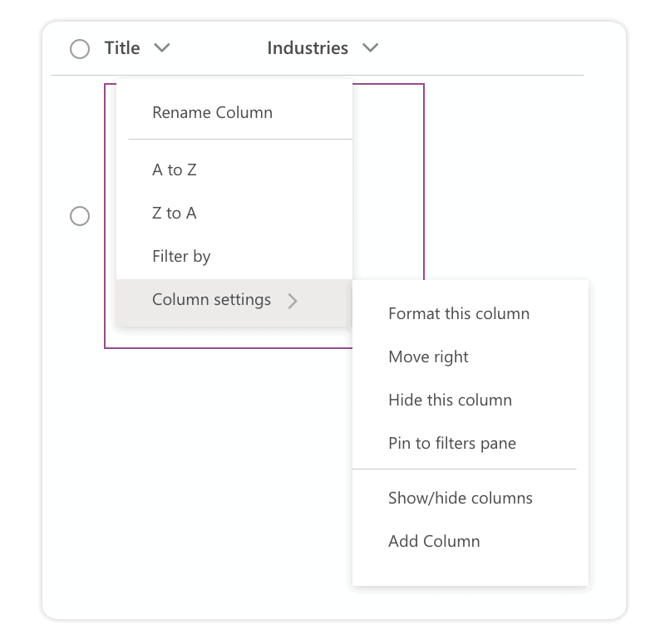
Task: Click empty area of outlined list cell
Action: 389,183
